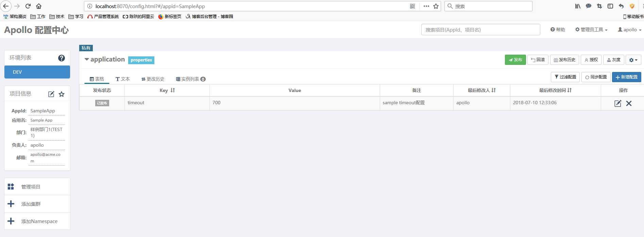Click the 同步配置 sync button

pos(596,77)
